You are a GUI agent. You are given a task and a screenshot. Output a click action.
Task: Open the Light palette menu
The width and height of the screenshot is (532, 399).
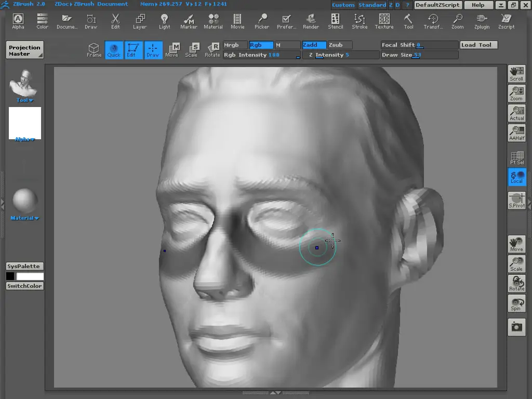click(x=165, y=21)
